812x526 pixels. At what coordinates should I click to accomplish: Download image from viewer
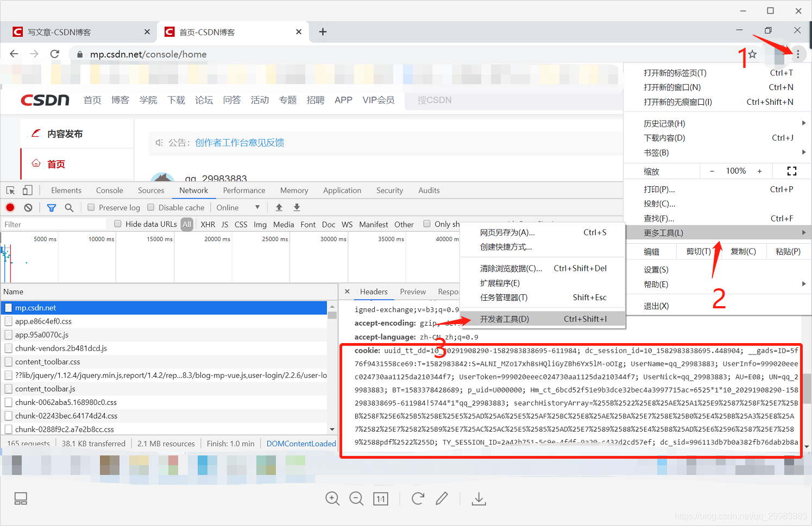(479, 498)
